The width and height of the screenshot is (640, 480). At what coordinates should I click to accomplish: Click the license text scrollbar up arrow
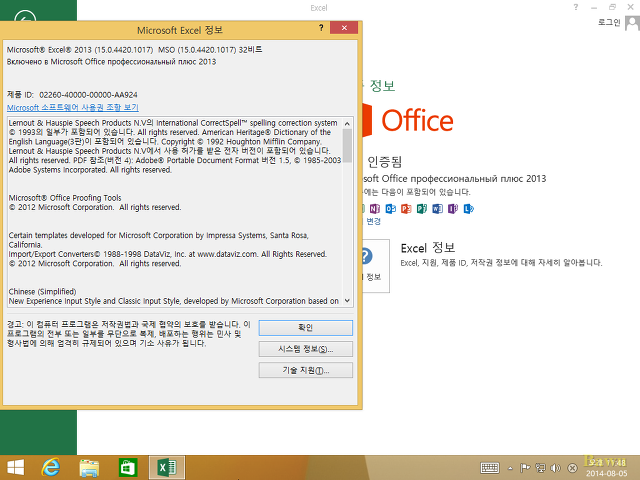347,123
